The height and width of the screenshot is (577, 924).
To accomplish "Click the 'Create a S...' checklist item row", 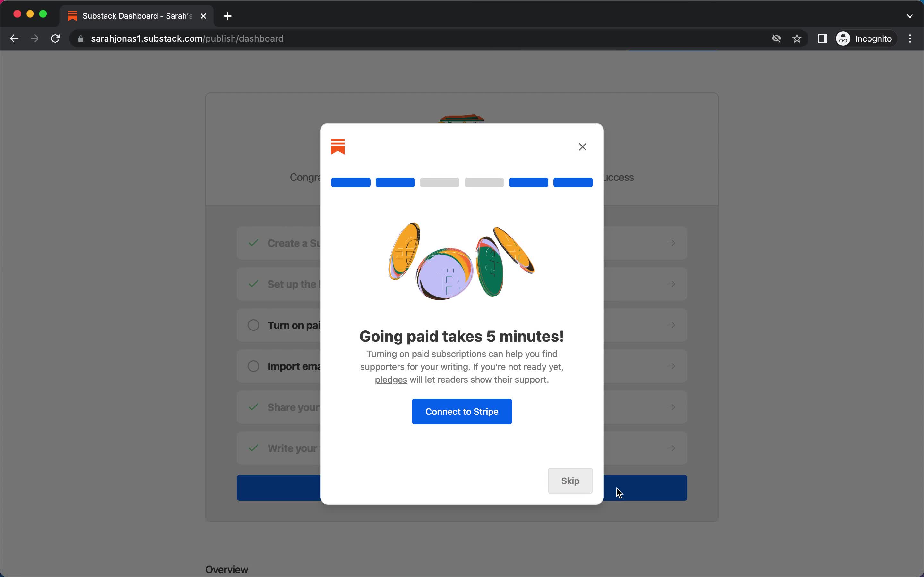I will pos(462,243).
